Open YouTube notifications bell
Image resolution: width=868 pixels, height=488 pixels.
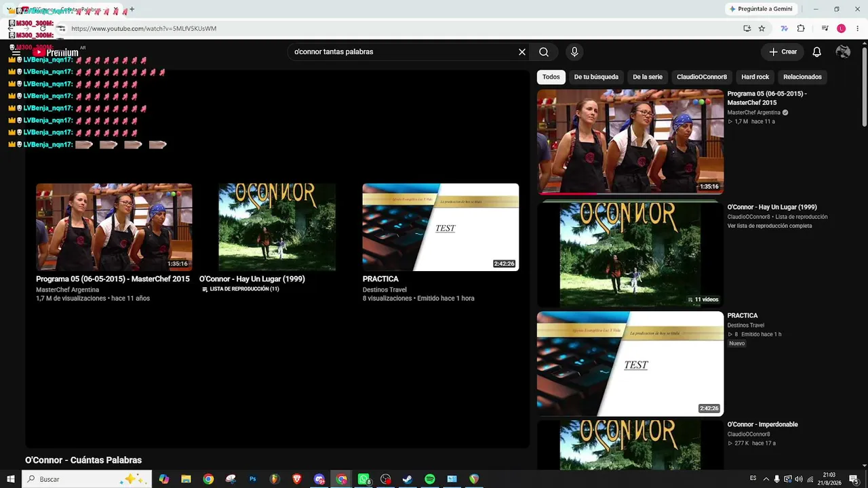click(x=817, y=52)
